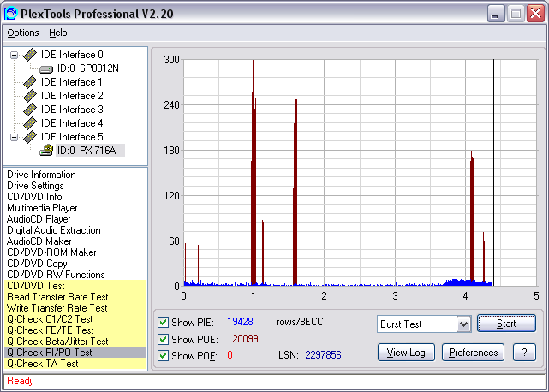This screenshot has width=549, height=392.
Task: Click the question mark help button
Action: (524, 353)
